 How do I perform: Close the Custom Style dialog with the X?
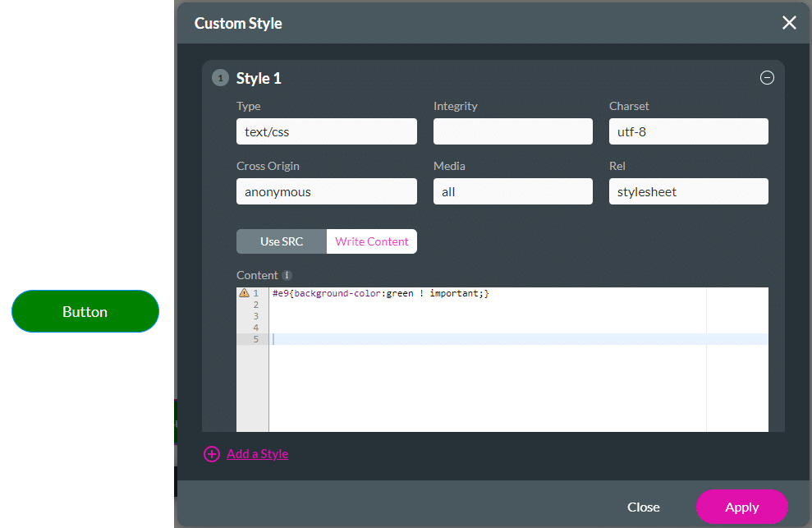[789, 23]
